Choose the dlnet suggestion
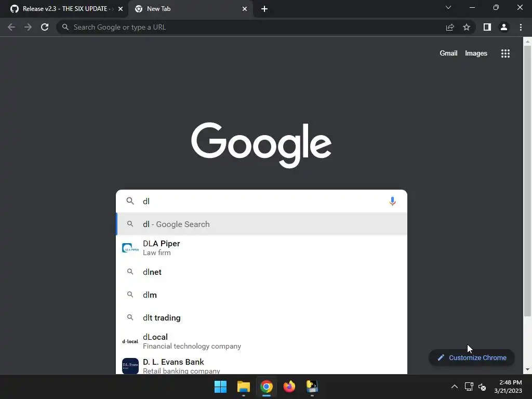Screen dimensions: 532x399 coord(261,272)
